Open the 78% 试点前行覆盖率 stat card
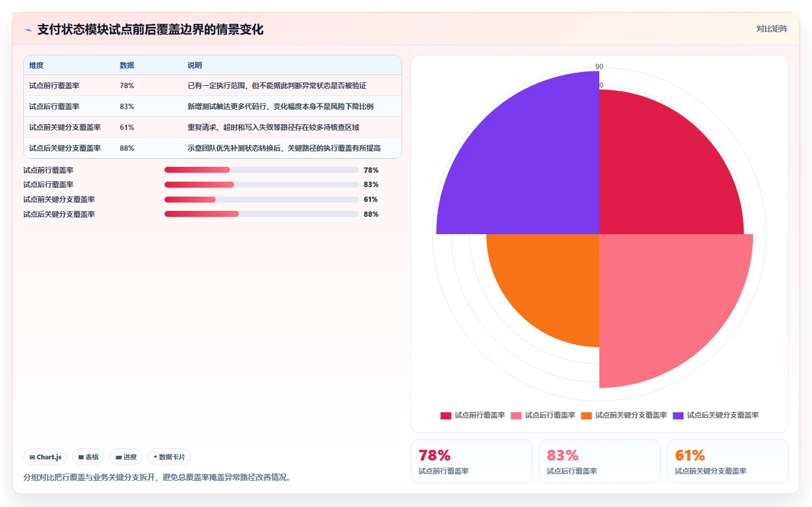 [471, 461]
